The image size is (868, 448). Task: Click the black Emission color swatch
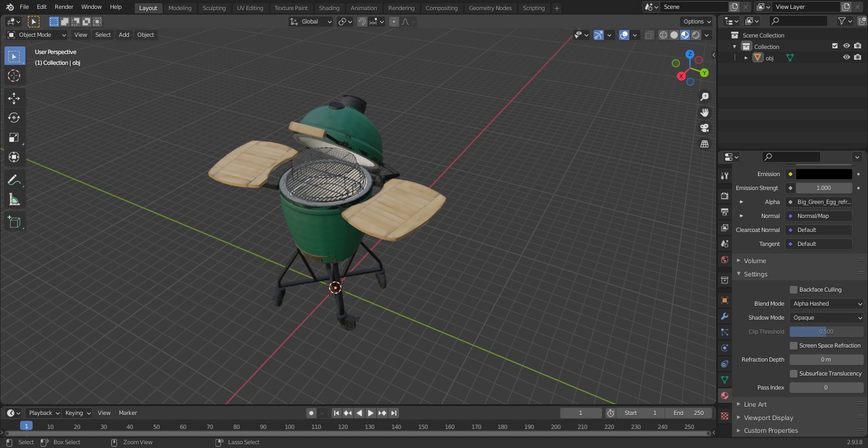pos(824,174)
